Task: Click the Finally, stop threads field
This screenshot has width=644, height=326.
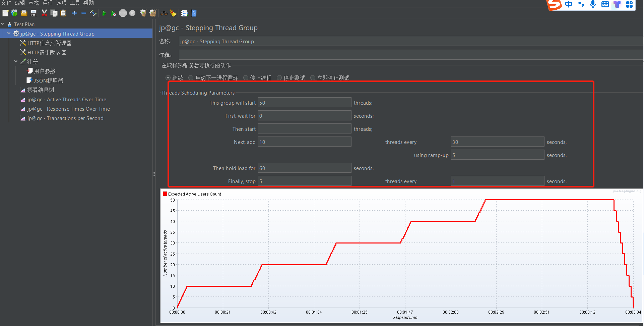Action: 305,181
